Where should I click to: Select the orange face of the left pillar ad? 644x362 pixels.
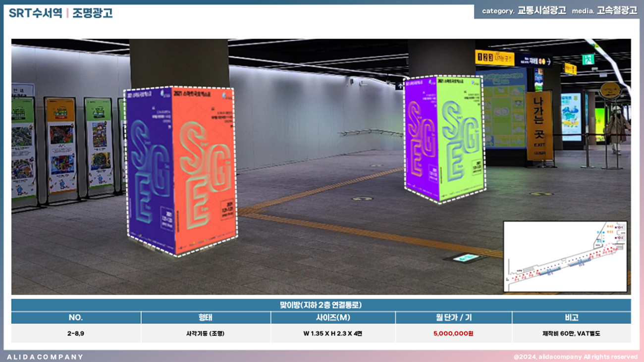point(203,168)
